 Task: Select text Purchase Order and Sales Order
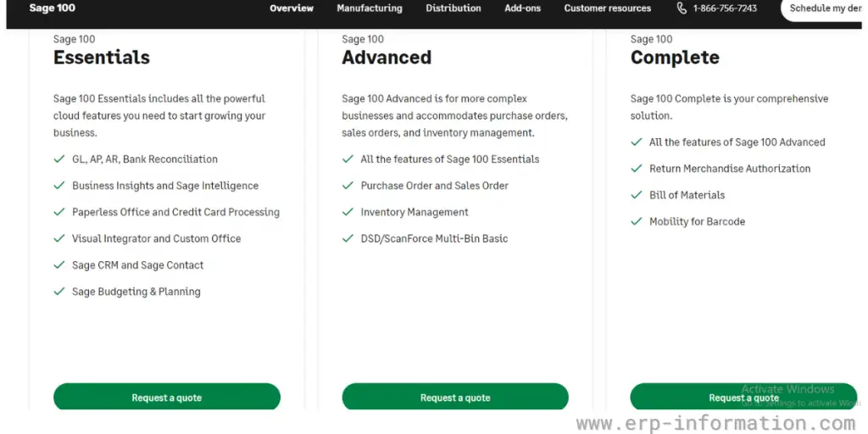(x=434, y=186)
